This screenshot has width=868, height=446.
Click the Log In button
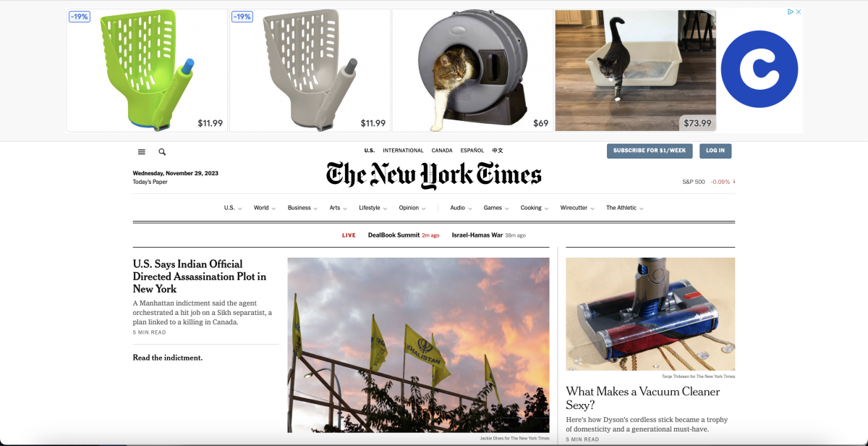coord(715,151)
